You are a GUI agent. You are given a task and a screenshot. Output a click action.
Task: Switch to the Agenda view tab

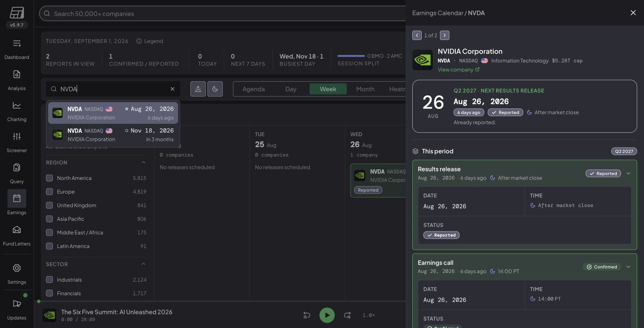coord(253,89)
